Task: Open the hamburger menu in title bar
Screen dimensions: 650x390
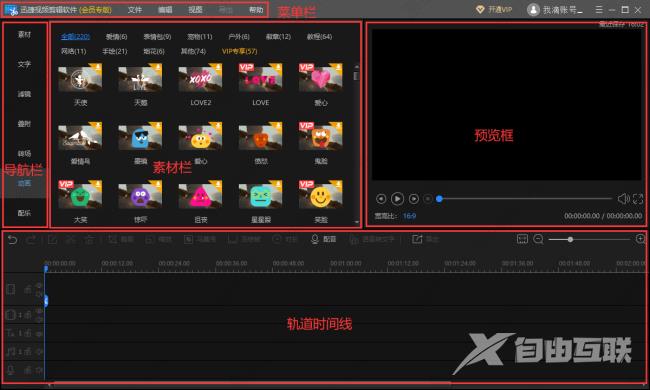Action: (599, 9)
